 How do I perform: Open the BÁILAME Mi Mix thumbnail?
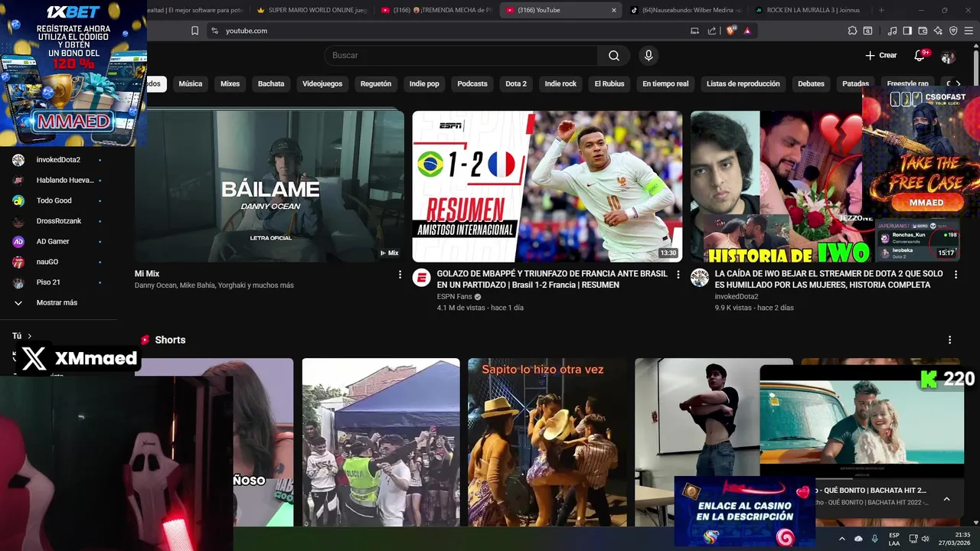coord(269,187)
